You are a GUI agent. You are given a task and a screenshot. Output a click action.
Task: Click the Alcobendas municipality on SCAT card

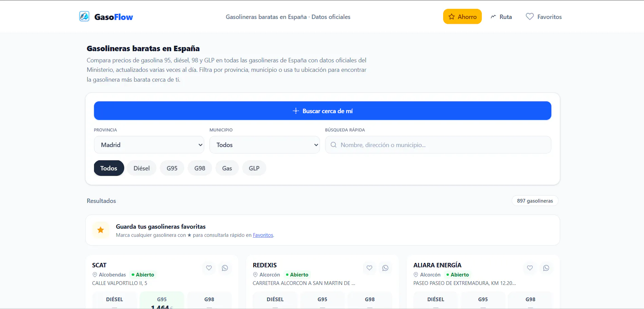[x=112, y=275]
